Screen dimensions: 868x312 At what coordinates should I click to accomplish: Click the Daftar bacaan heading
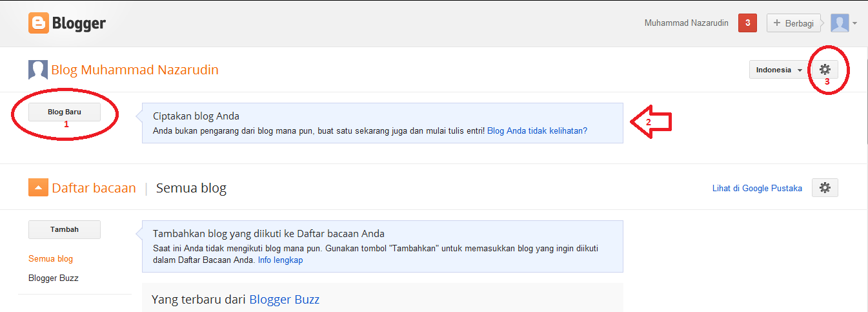pos(94,188)
